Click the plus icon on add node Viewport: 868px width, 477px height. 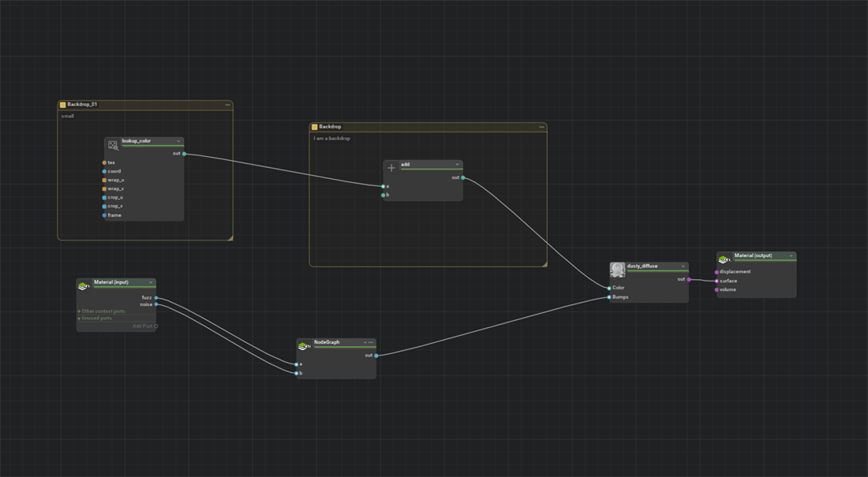click(391, 168)
